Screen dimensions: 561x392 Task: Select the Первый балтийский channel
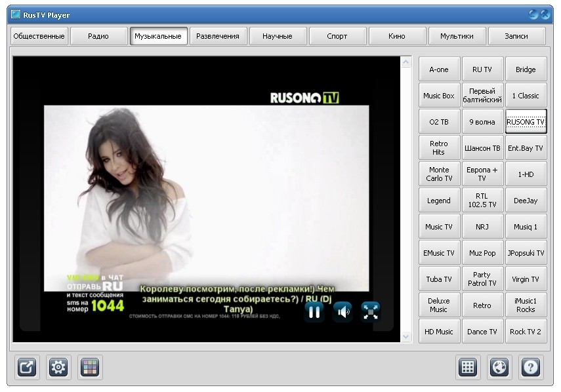[x=482, y=96]
